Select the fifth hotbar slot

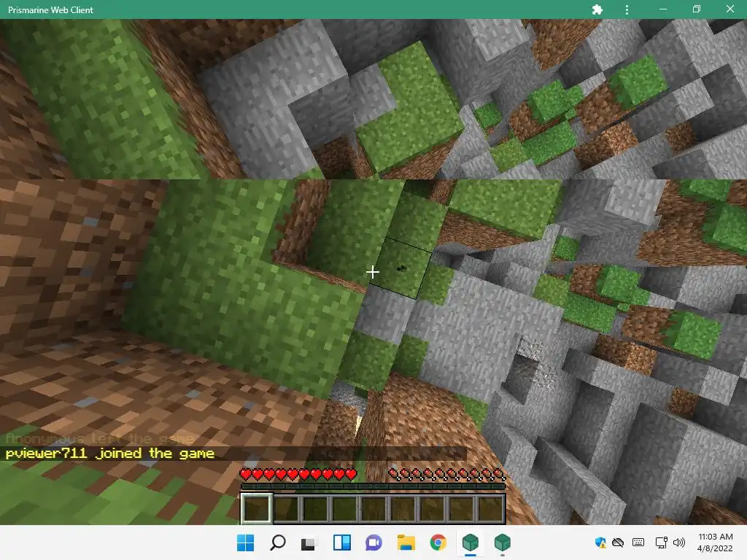coord(373,508)
